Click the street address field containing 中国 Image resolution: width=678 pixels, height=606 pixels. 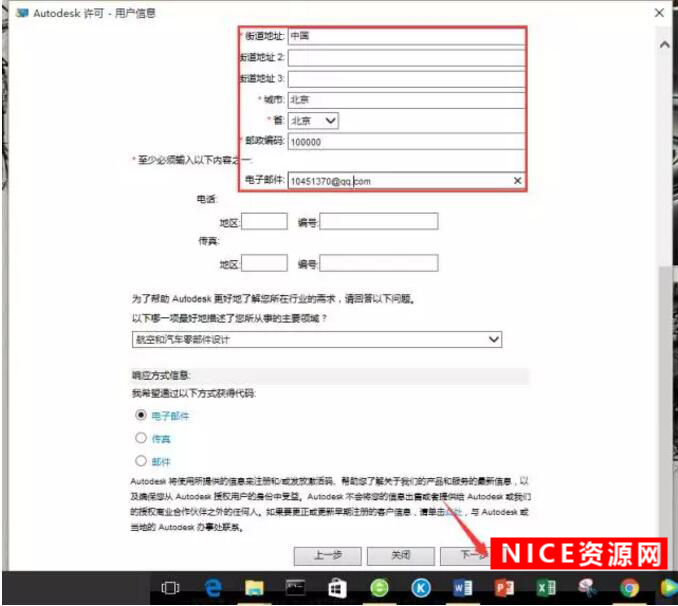(406, 36)
